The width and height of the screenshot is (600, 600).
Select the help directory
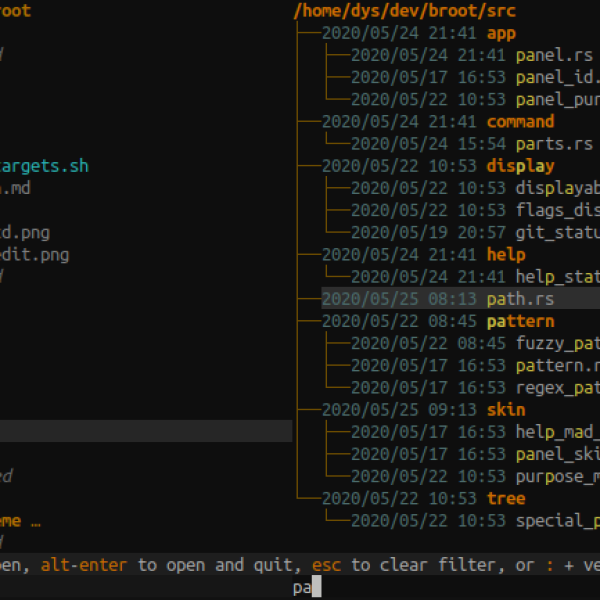[x=505, y=254]
